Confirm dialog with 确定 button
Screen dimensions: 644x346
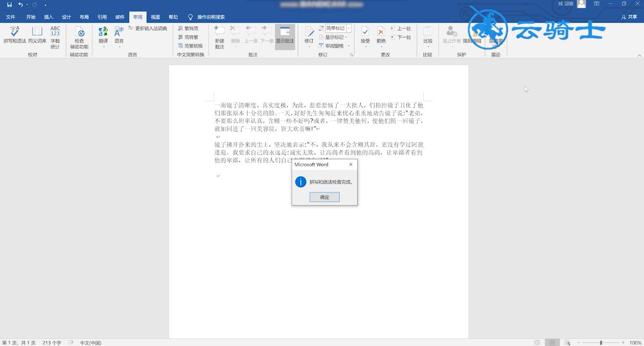point(325,197)
